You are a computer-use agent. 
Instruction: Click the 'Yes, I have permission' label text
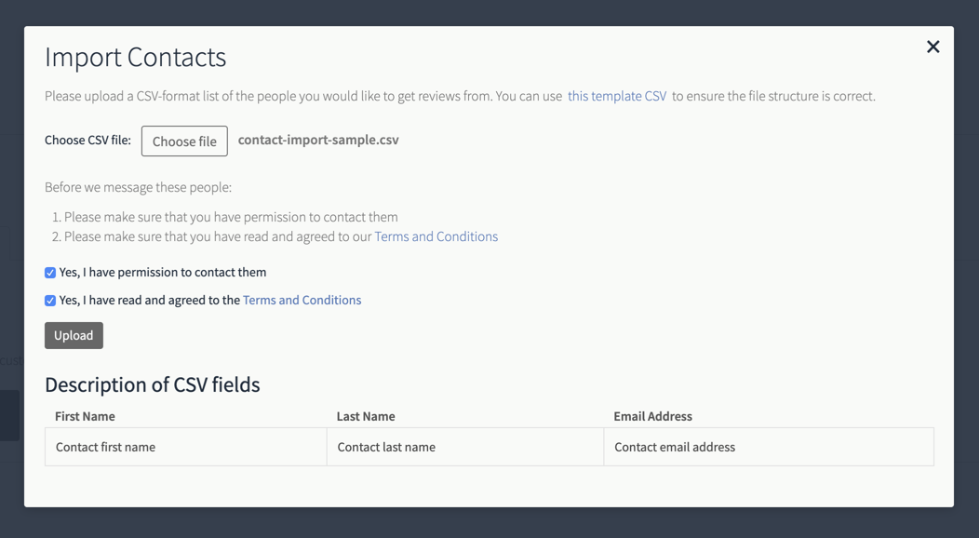coord(163,273)
